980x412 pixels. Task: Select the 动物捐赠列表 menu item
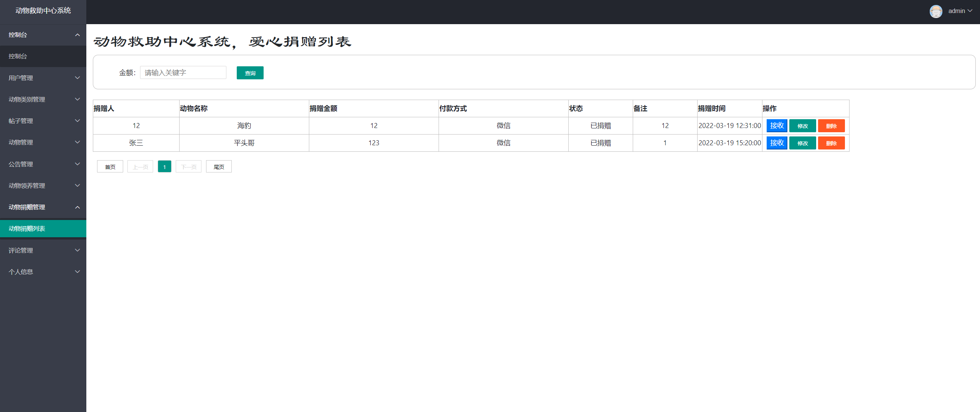[x=43, y=228]
